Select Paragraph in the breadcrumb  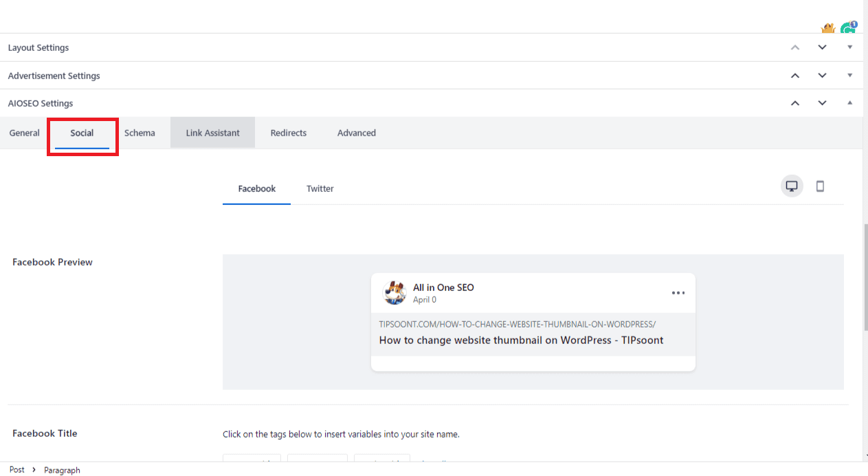coord(62,470)
